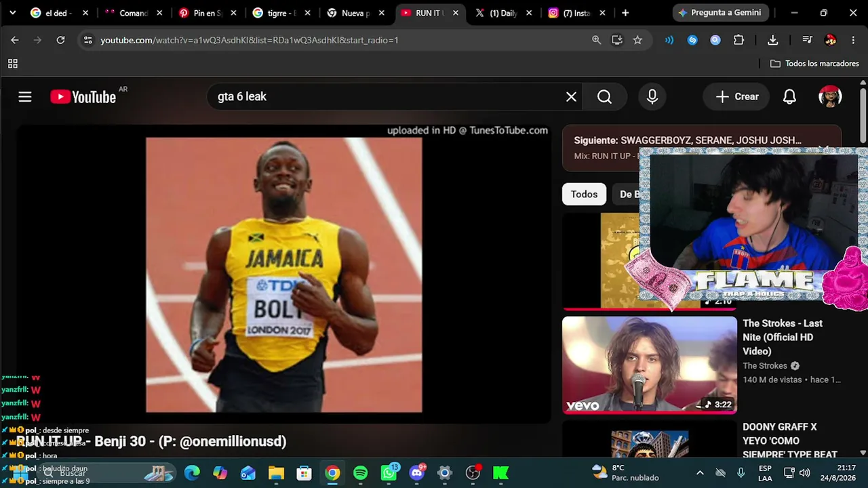868x488 pixels.
Task: Open the round magnifier extension
Action: pos(715,40)
